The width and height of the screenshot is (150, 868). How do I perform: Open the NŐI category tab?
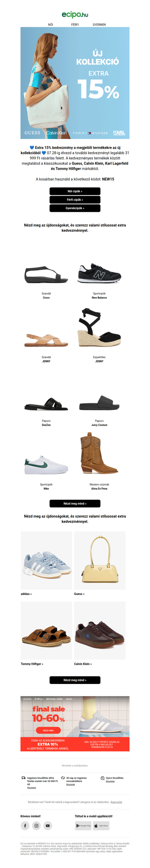click(51, 24)
